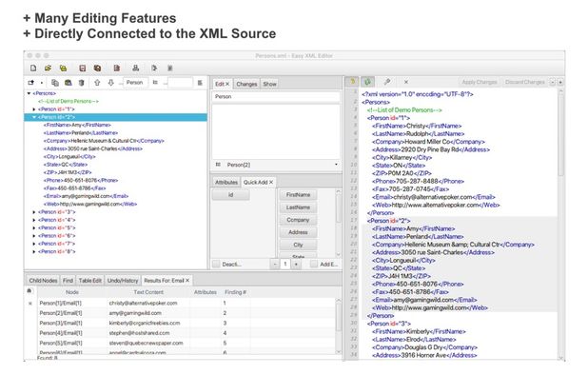This screenshot has height=375, width=588.
Task: Expand the Person id="4" node
Action: pos(34,220)
